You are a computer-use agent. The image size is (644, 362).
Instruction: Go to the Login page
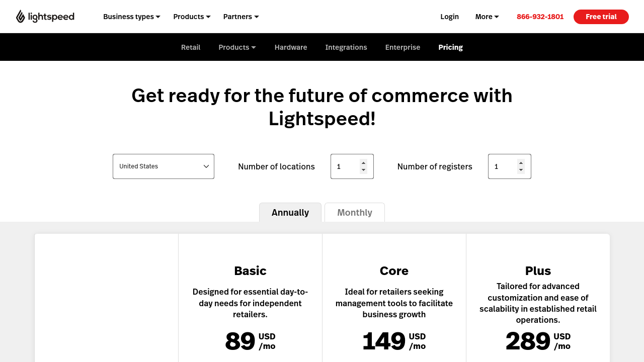tap(449, 17)
